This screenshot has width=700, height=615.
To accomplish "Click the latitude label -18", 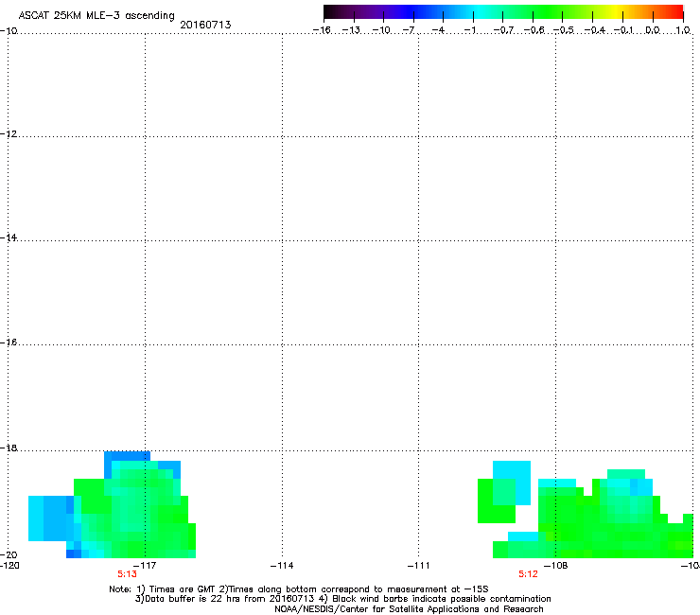I will [x=9, y=448].
